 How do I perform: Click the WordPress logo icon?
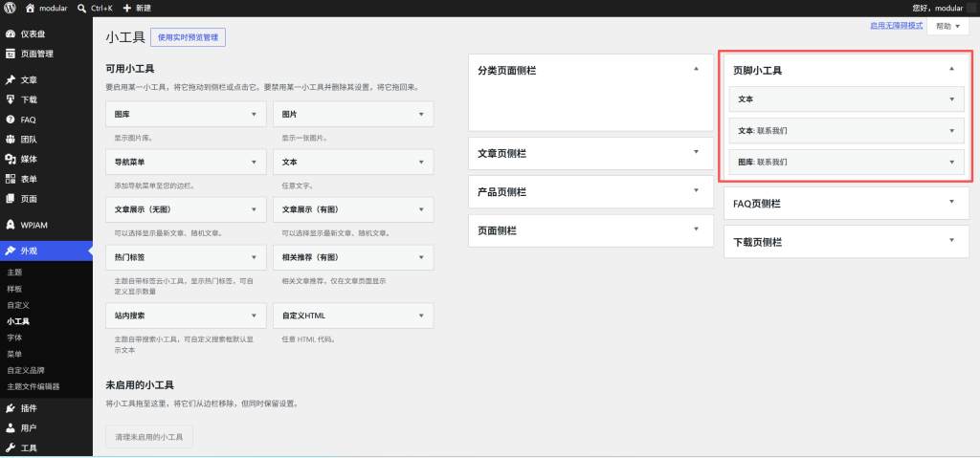(x=10, y=8)
